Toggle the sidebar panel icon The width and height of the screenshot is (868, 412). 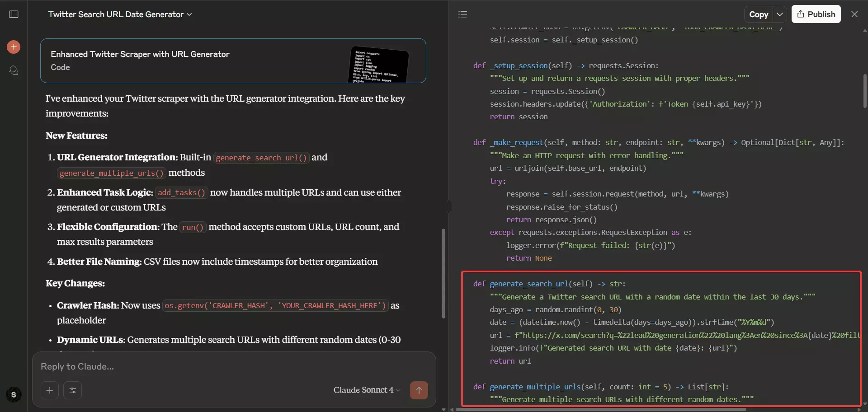click(x=14, y=14)
